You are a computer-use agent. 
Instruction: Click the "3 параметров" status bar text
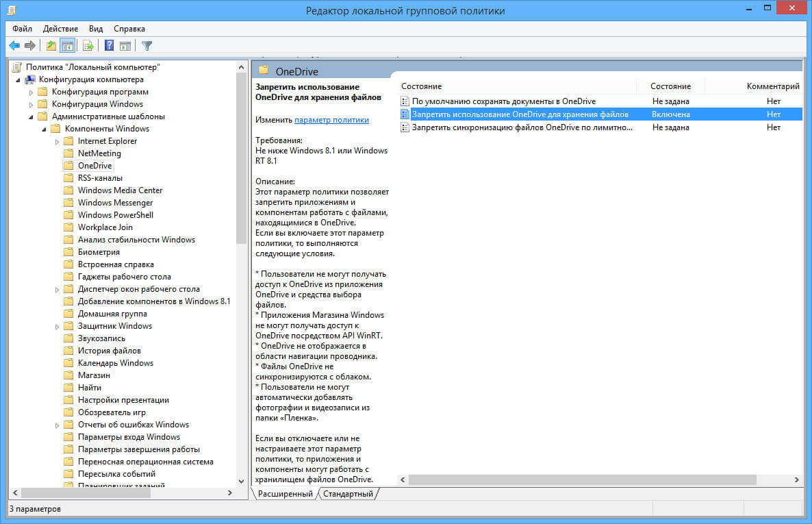pyautogui.click(x=35, y=508)
